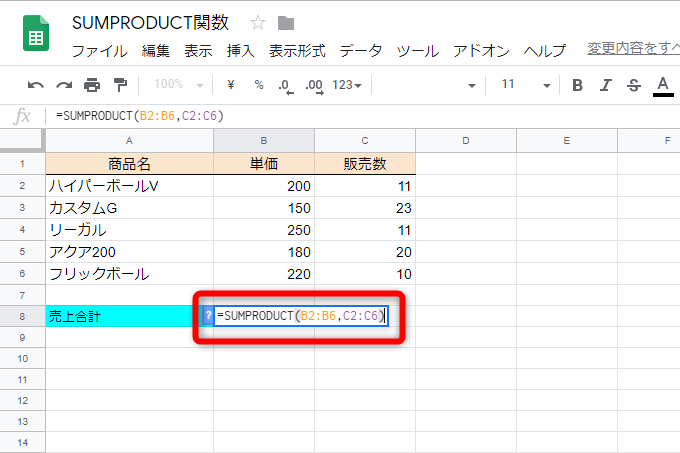The width and height of the screenshot is (680, 453).
Task: Open the ヘルプ menu
Action: tap(545, 51)
